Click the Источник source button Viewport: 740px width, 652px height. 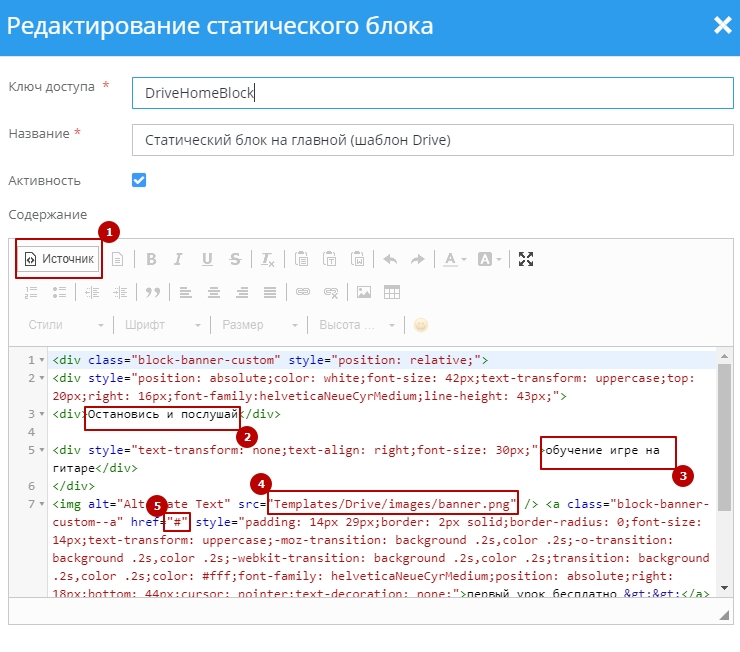[x=59, y=259]
